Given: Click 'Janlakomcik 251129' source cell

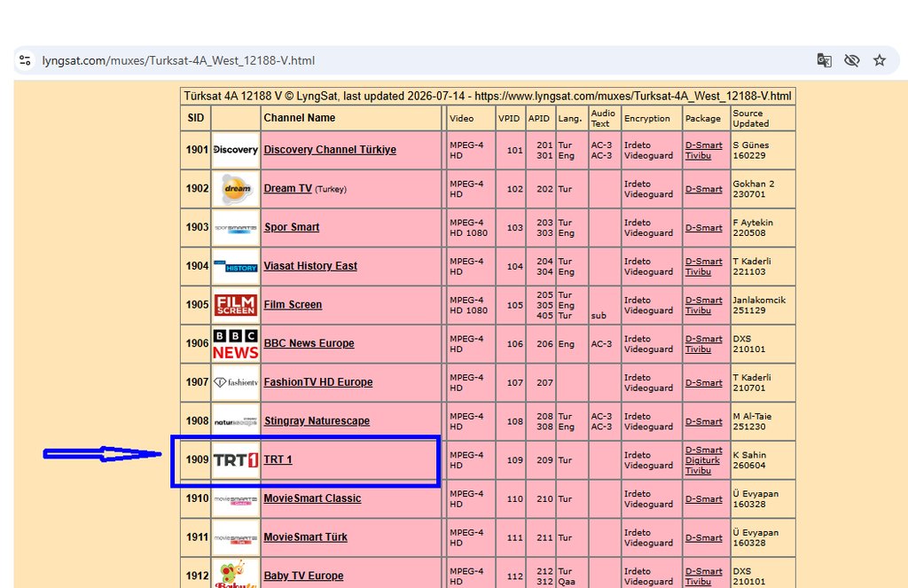Looking at the screenshot, I should pos(763,305).
